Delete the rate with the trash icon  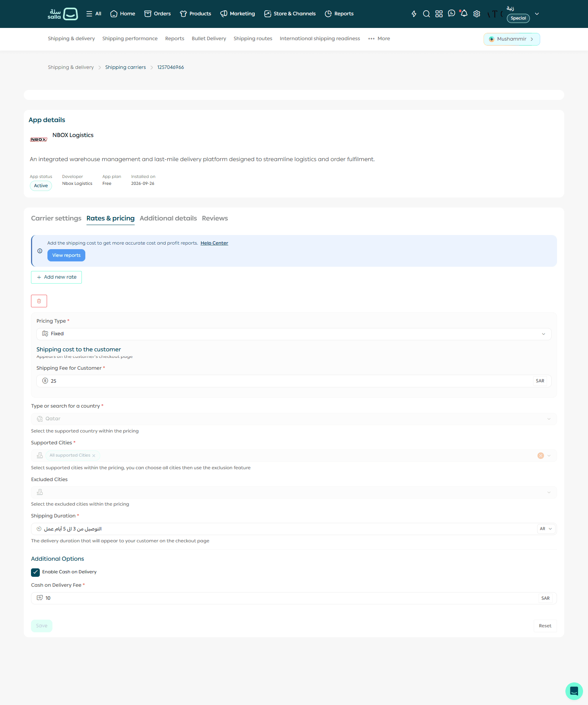pyautogui.click(x=39, y=301)
